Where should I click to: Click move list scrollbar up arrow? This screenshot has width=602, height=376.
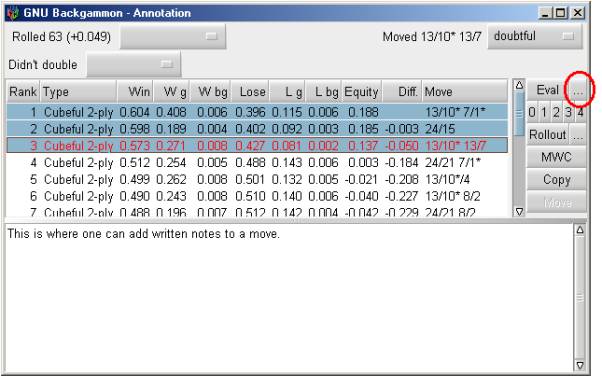[519, 85]
